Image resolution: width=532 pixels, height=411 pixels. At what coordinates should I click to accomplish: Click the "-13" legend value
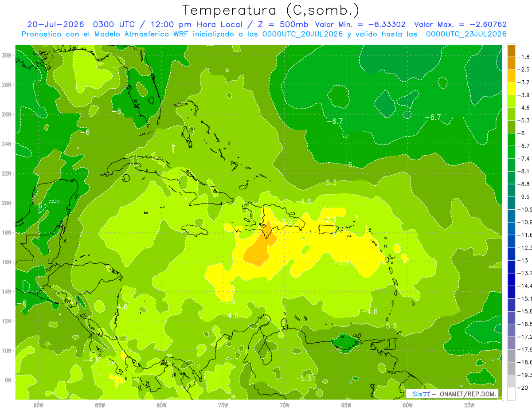[x=523, y=260]
